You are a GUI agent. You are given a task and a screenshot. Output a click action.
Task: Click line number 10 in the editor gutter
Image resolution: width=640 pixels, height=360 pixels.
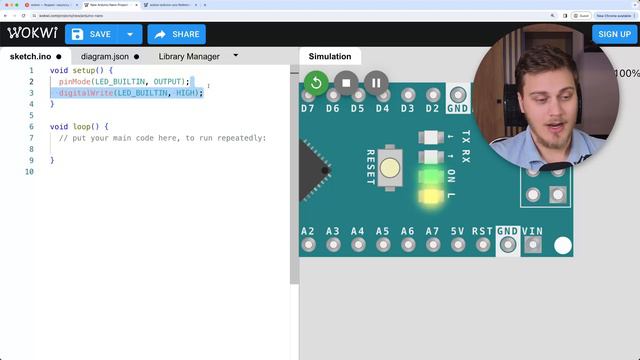(29, 172)
